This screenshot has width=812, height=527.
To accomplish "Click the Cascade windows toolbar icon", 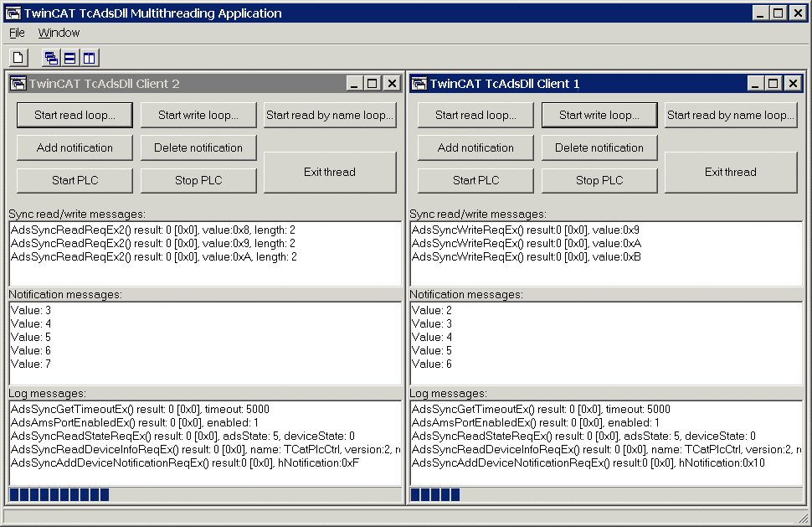I will [51, 58].
